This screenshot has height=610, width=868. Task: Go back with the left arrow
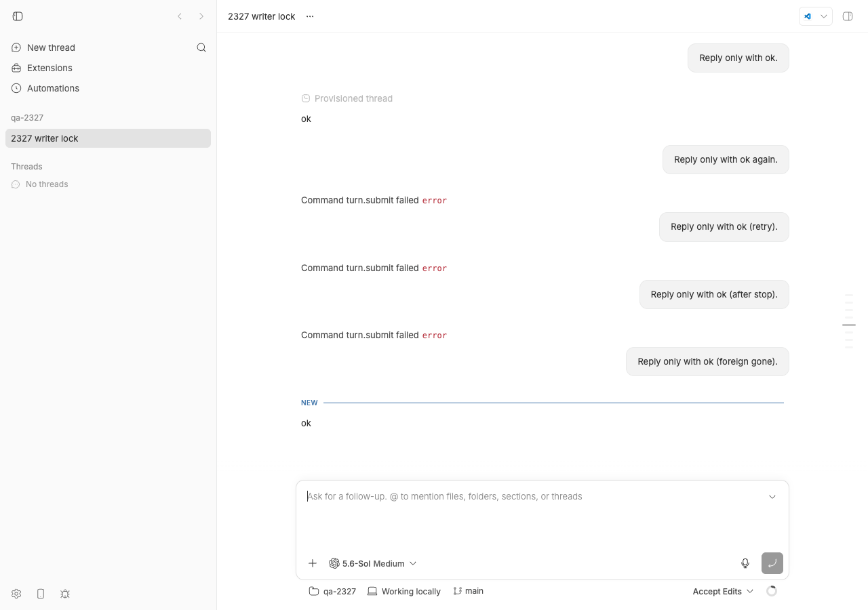coord(180,16)
